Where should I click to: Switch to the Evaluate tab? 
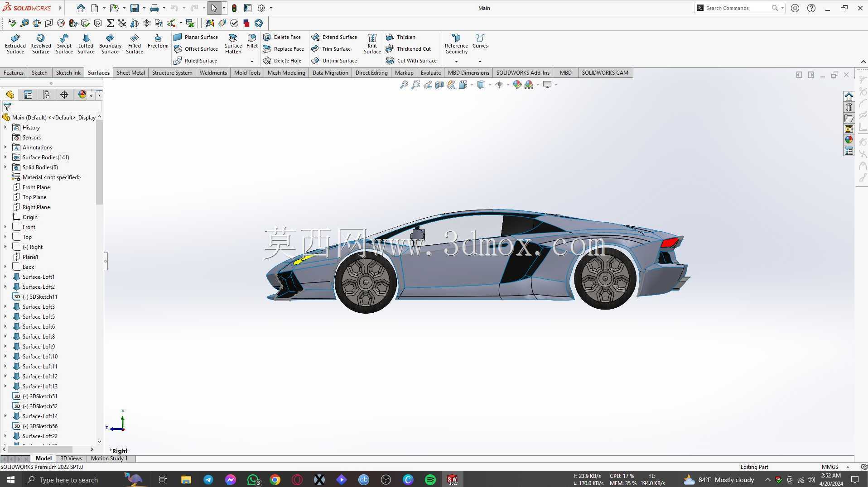431,72
